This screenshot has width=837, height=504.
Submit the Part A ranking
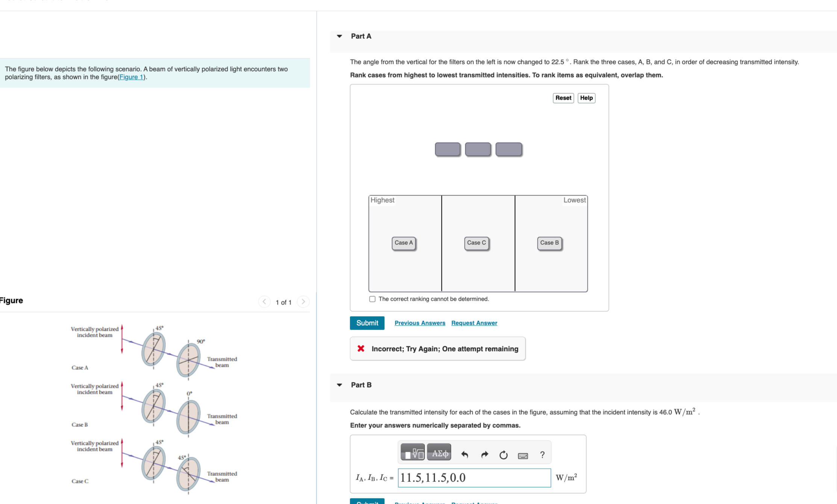click(x=367, y=323)
